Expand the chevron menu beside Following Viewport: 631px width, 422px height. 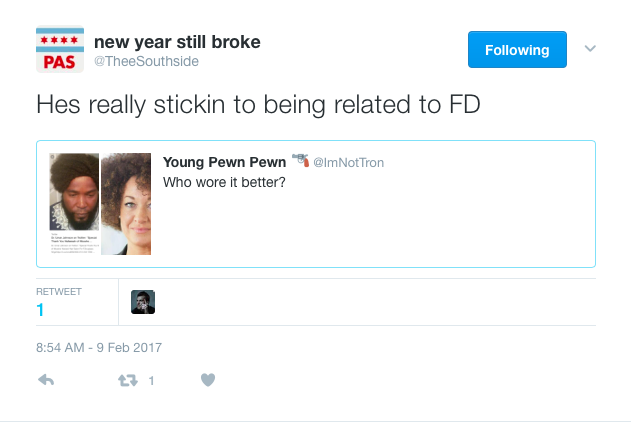click(x=590, y=48)
